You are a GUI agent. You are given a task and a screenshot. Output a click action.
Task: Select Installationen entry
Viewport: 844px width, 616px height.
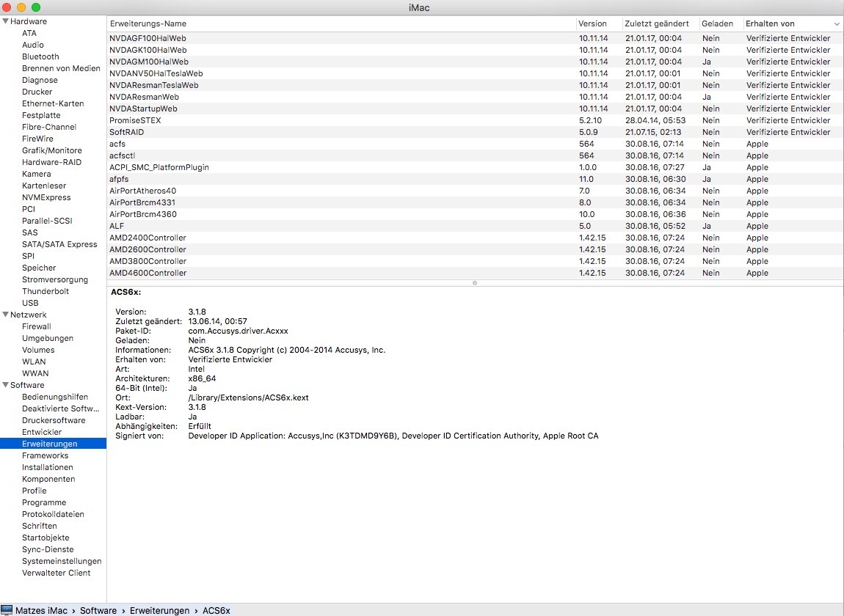click(x=48, y=468)
